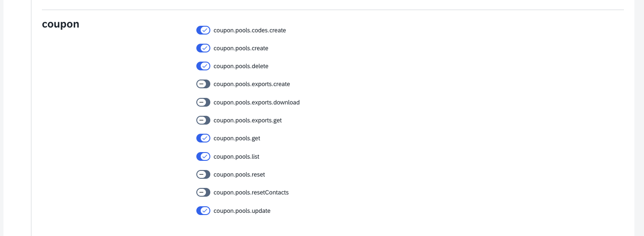Click the coupon.pools.delete label
Screen dimensions: 644x236
[x=241, y=66]
